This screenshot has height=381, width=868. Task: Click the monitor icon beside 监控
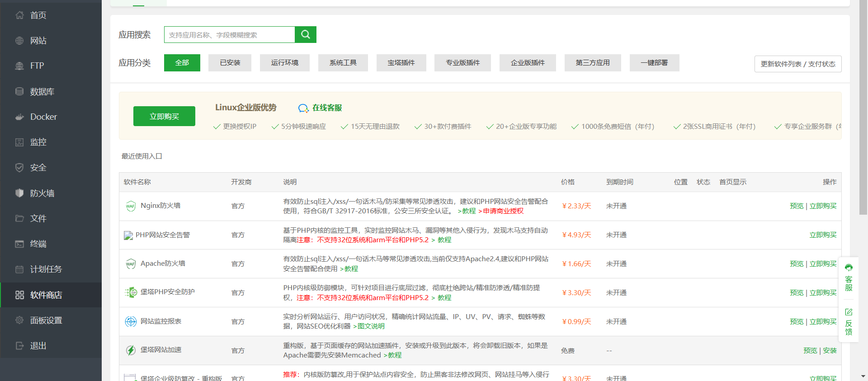coord(19,142)
